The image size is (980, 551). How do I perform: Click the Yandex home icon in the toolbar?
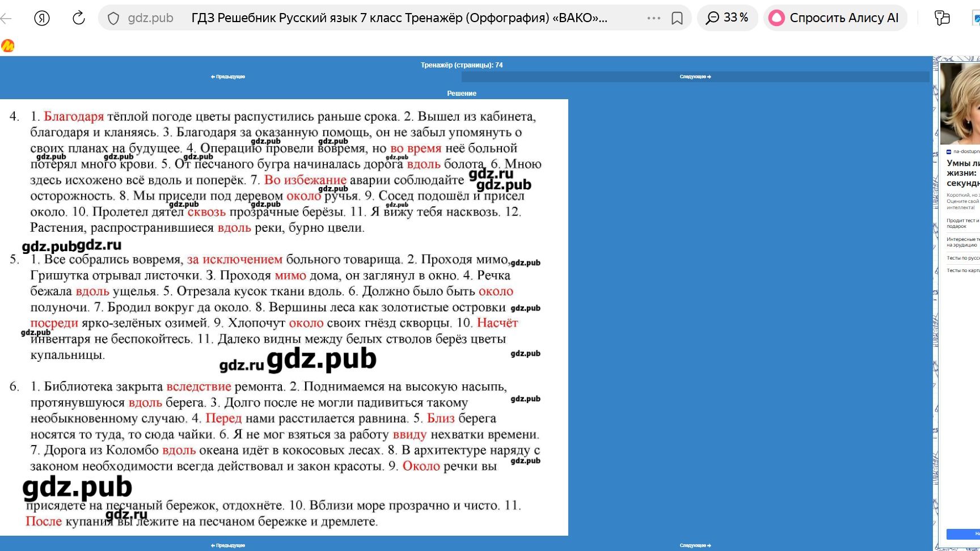(x=42, y=18)
